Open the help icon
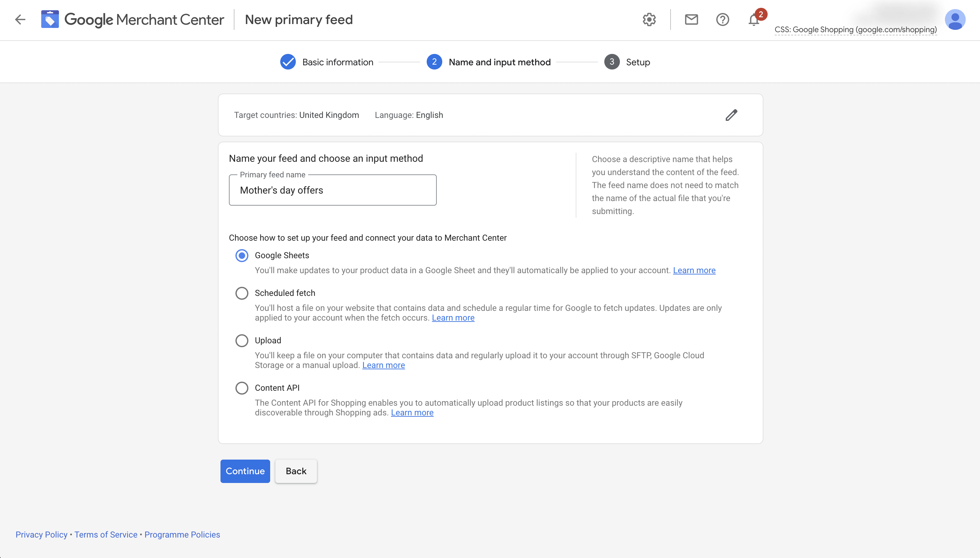 [x=722, y=19]
